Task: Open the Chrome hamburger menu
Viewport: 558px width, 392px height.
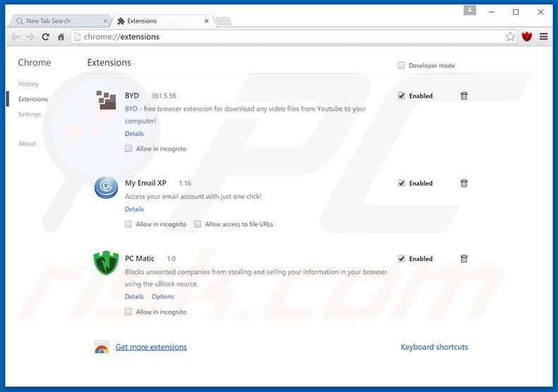Action: 543,36
